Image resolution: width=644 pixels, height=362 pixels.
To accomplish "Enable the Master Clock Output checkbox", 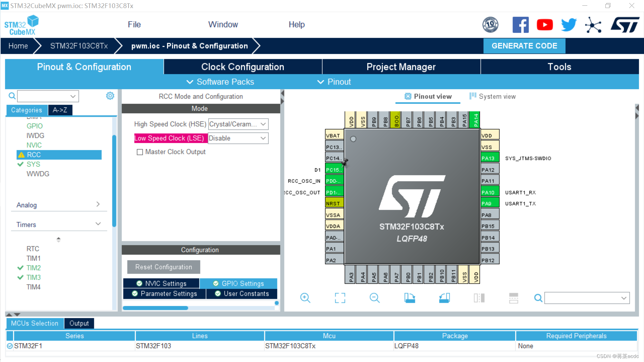I will 140,152.
